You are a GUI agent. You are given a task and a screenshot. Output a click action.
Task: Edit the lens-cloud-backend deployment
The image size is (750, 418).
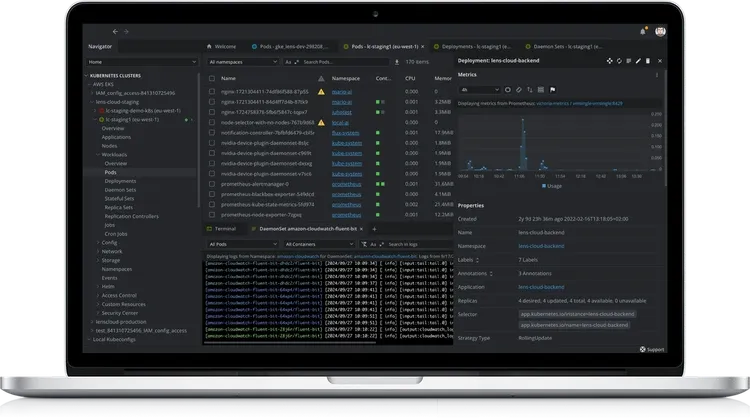[x=638, y=61]
